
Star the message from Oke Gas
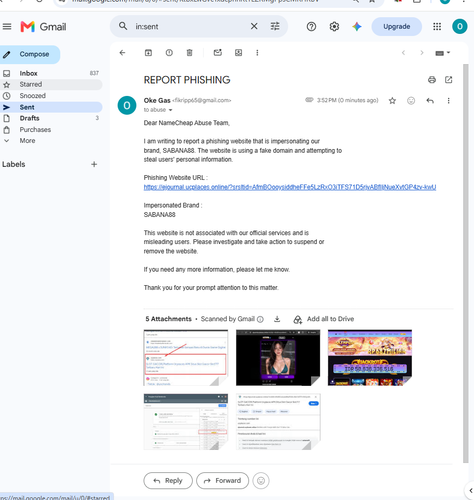click(x=392, y=101)
